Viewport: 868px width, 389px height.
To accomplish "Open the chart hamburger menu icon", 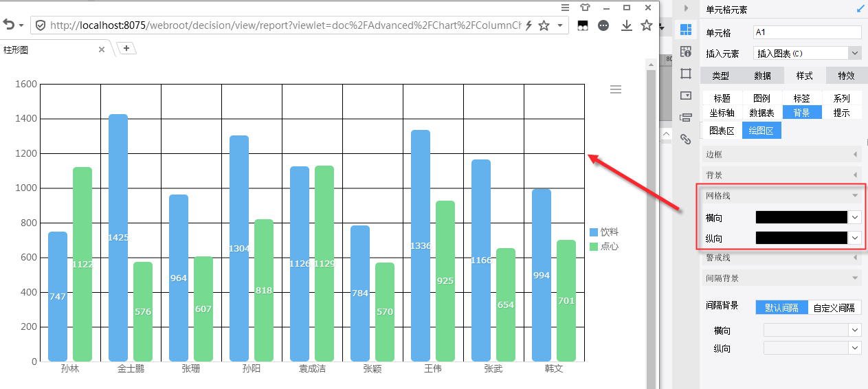I will (616, 89).
